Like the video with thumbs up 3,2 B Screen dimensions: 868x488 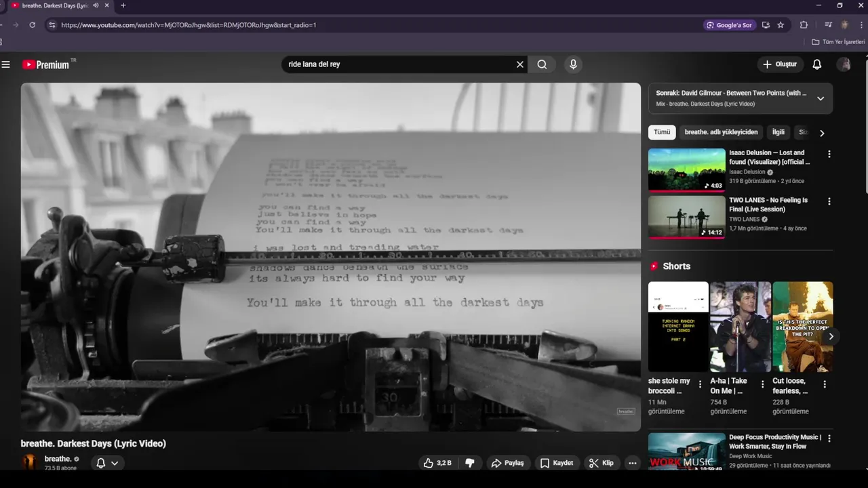(437, 463)
